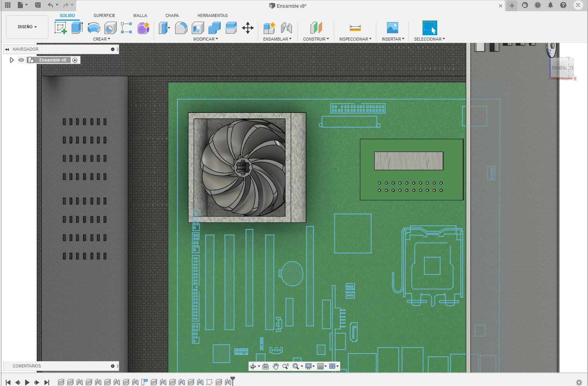Select the Fillet tool
The image size is (588, 386).
(x=181, y=28)
